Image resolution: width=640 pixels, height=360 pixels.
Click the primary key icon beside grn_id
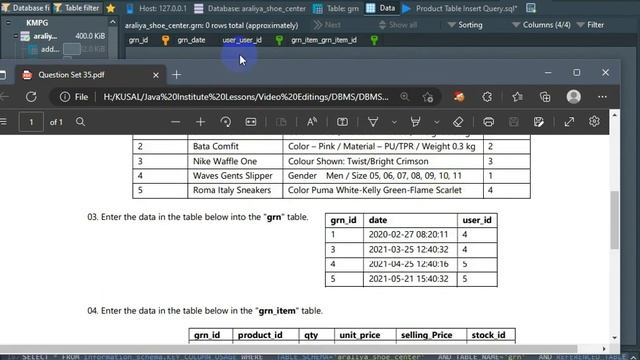(x=165, y=40)
